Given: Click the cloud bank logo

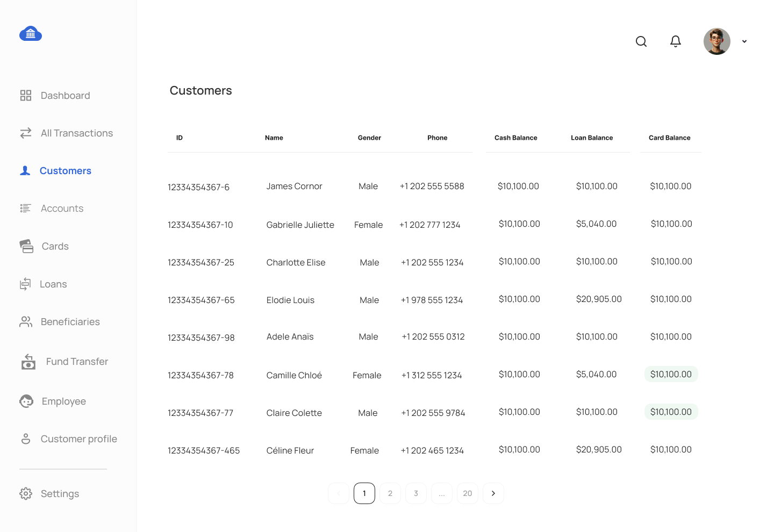Looking at the screenshot, I should 31,34.
